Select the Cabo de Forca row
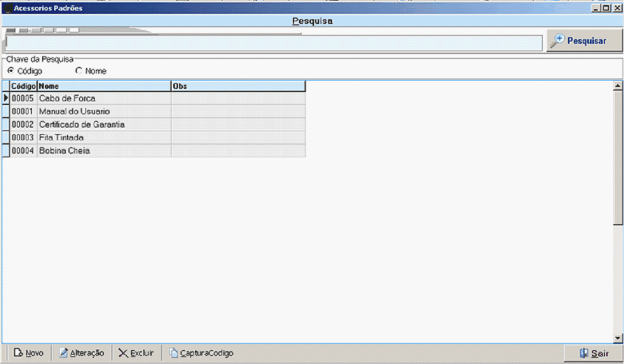This screenshot has width=624, height=364. coord(67,99)
